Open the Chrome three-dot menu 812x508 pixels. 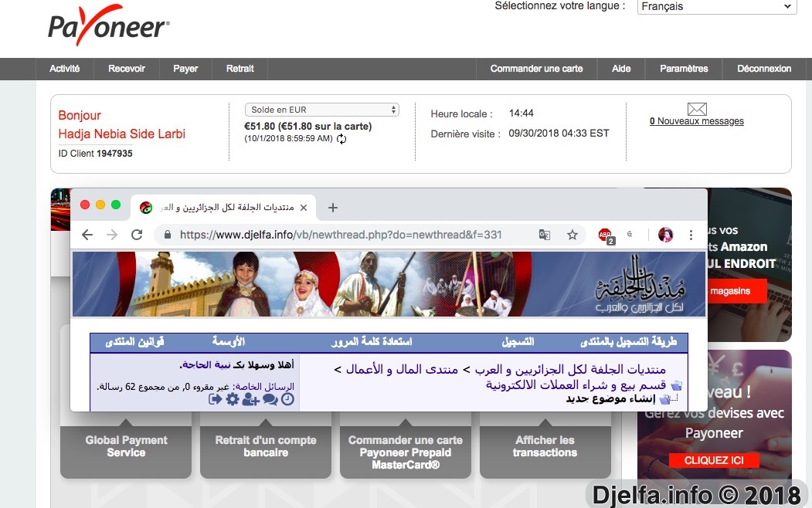[x=691, y=235]
